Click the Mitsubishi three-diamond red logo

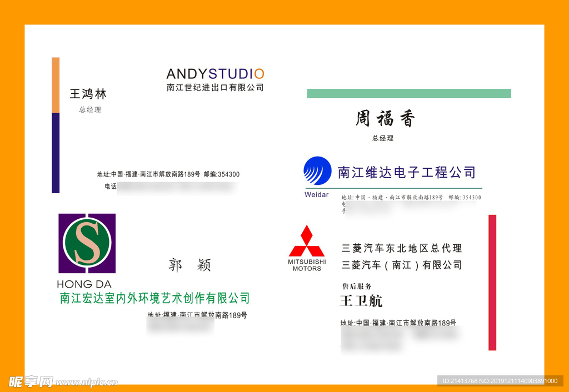(306, 241)
